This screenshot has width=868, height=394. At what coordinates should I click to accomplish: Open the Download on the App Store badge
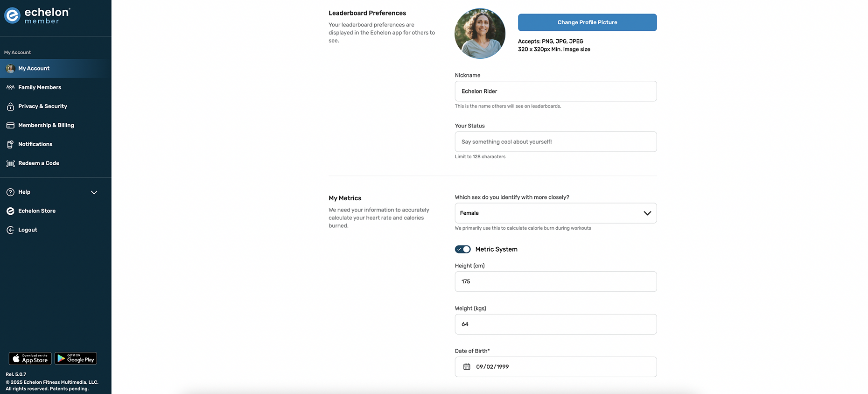point(30,359)
